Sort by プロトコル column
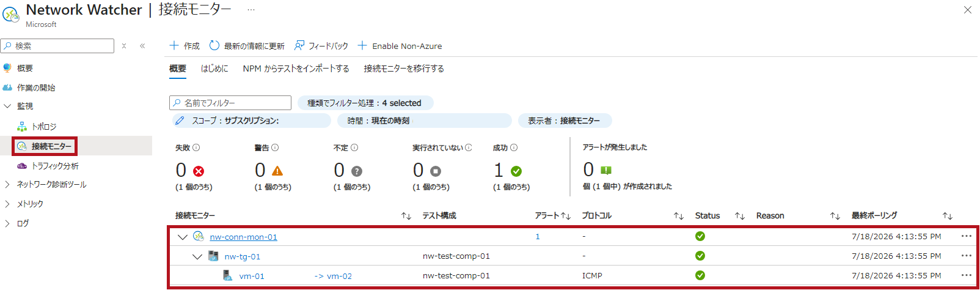The width and height of the screenshot is (980, 290). pos(679,216)
